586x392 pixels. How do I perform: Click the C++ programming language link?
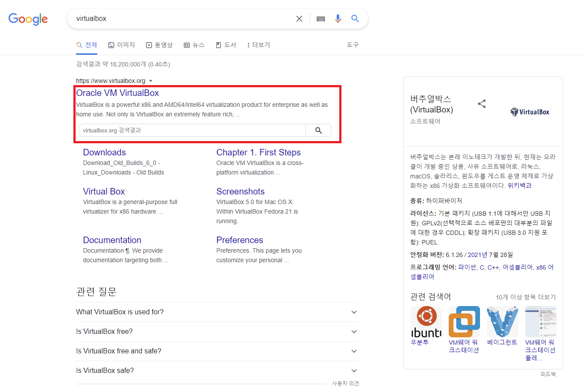coord(493,267)
